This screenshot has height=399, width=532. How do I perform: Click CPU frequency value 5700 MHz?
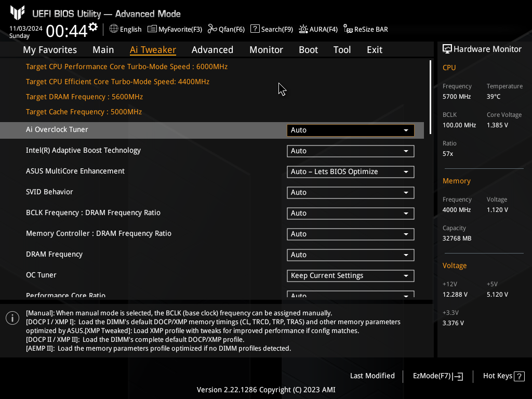coord(456,97)
